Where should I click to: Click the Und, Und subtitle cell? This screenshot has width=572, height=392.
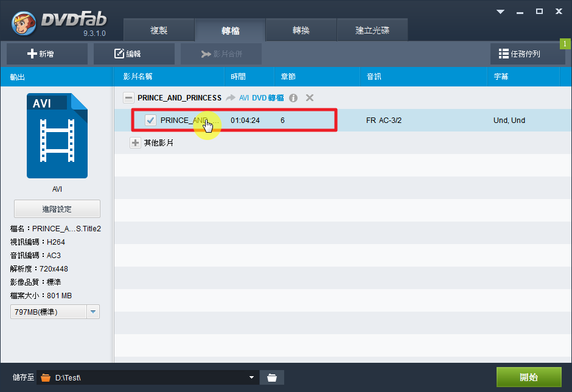(509, 121)
